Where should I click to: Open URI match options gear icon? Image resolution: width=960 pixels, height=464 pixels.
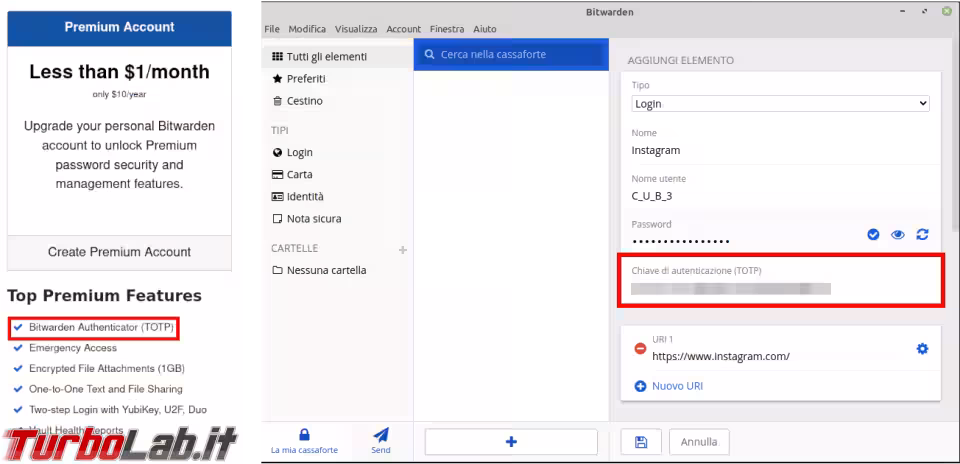click(922, 348)
